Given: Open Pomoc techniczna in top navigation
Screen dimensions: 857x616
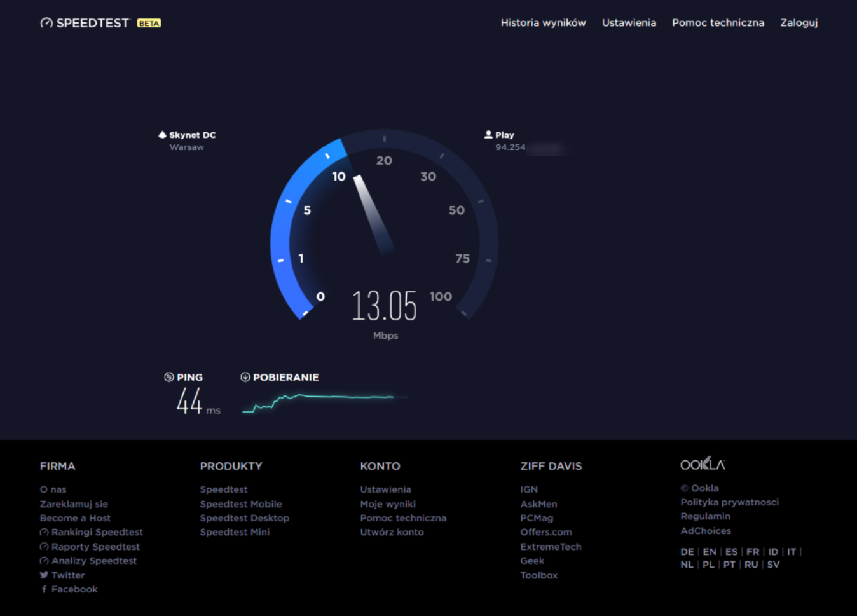Looking at the screenshot, I should tap(718, 23).
